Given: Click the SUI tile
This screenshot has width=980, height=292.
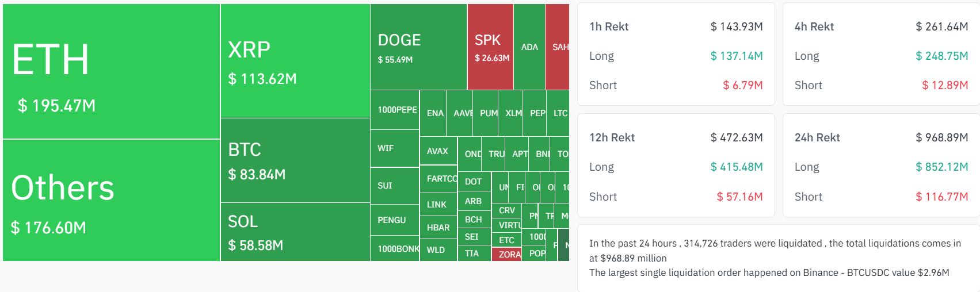Looking at the screenshot, I should 395,186.
